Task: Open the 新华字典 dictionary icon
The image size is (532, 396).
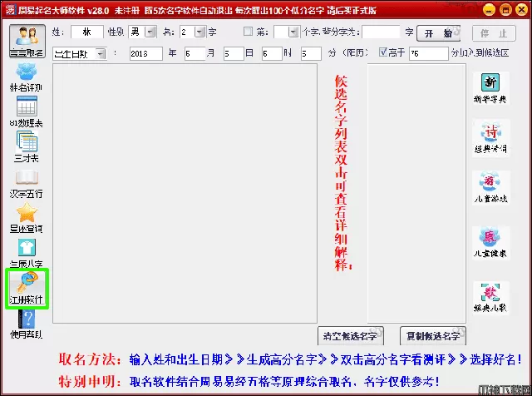Action: point(490,88)
